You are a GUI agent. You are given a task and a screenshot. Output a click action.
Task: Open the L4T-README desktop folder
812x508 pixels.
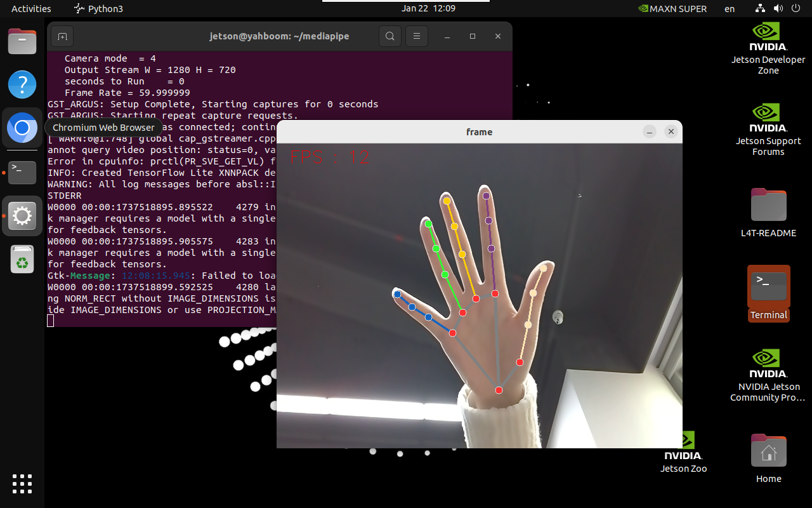pyautogui.click(x=768, y=213)
